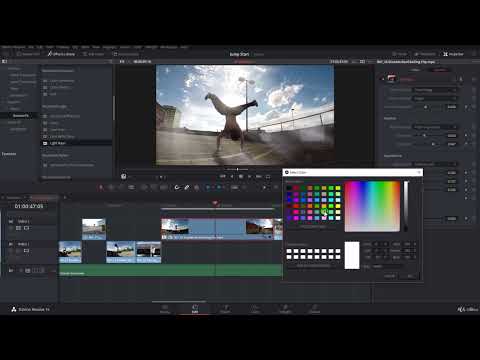Collapse the Light Rays effect header
The image size is (480, 360).
coord(383,79)
